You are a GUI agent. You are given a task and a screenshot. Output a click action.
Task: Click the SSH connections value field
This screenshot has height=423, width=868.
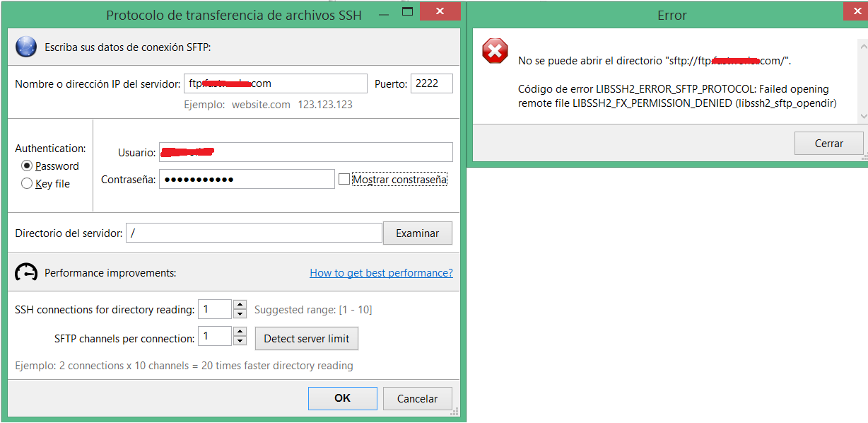pos(215,309)
